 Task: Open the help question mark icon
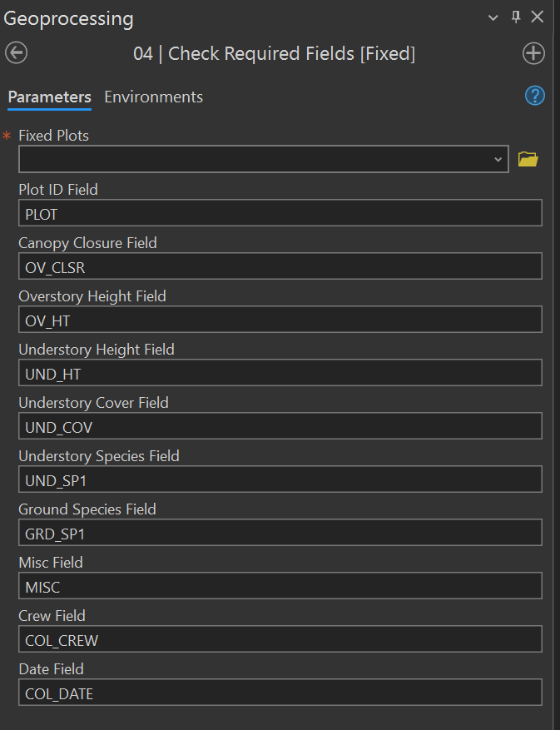(x=534, y=96)
